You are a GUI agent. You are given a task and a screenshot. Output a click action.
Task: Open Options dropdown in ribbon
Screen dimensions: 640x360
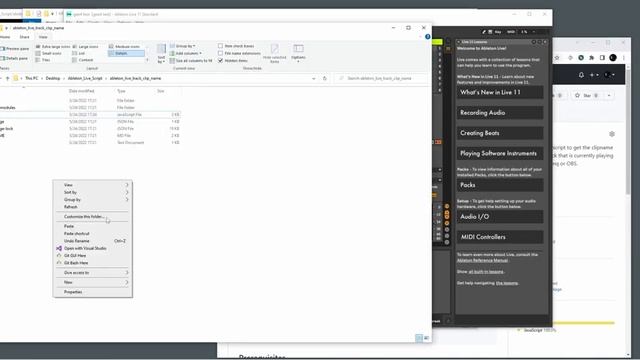tap(298, 53)
